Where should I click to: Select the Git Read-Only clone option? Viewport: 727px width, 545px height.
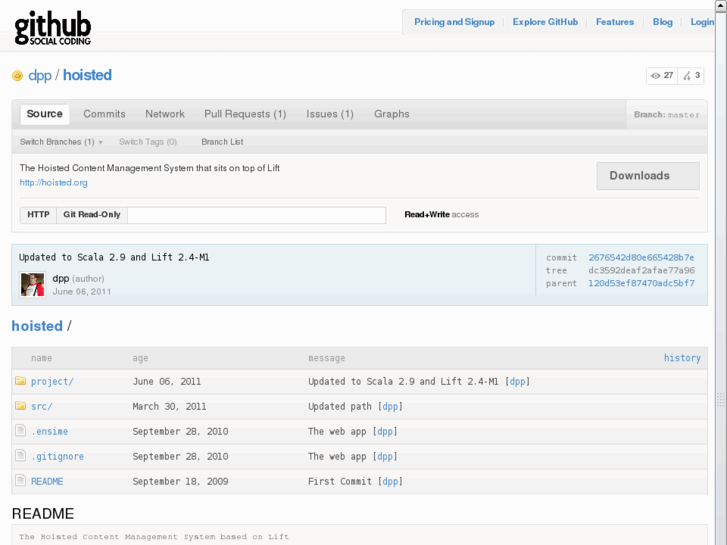pos(92,215)
